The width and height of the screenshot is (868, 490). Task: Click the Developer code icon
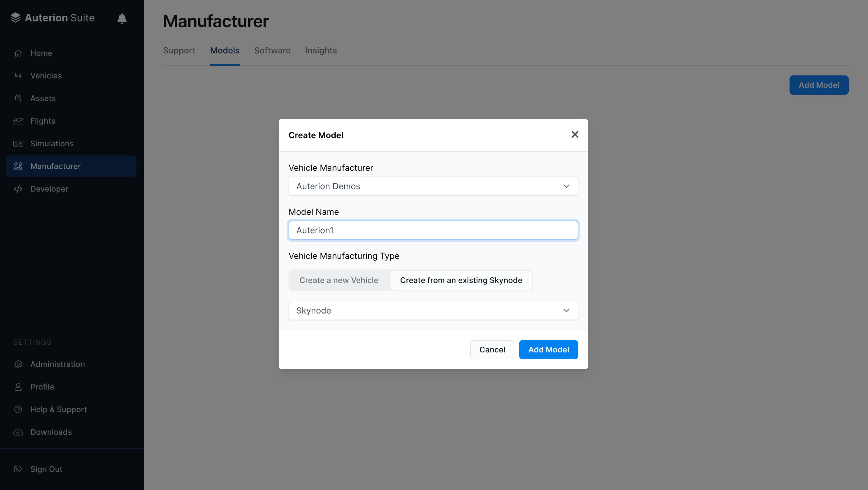(18, 189)
